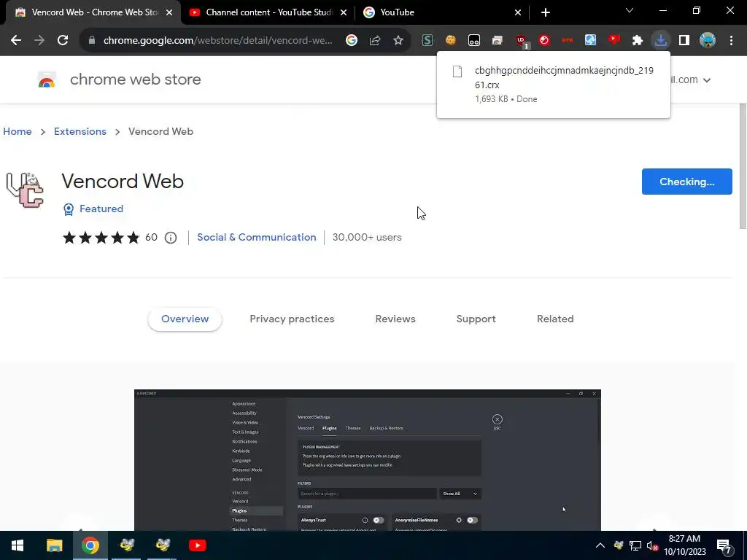This screenshot has height=560, width=747.
Task: Click the muted volume tray icon
Action: pyautogui.click(x=652, y=545)
